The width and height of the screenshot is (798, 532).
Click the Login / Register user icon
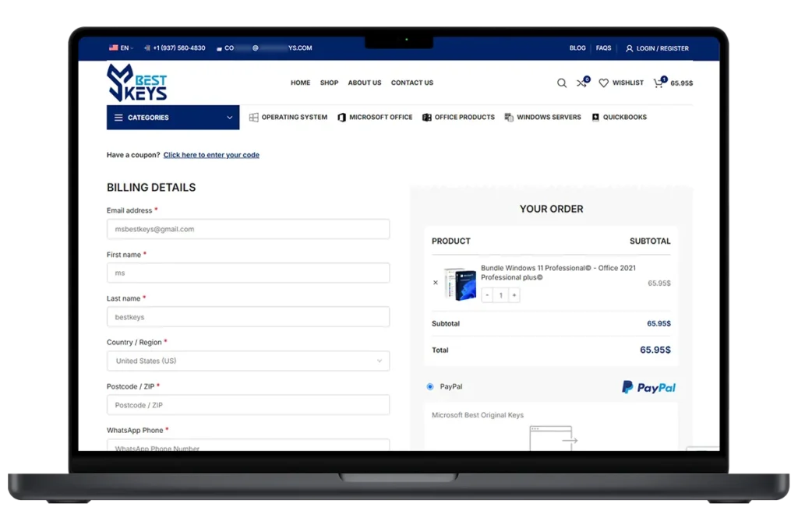[629, 48]
